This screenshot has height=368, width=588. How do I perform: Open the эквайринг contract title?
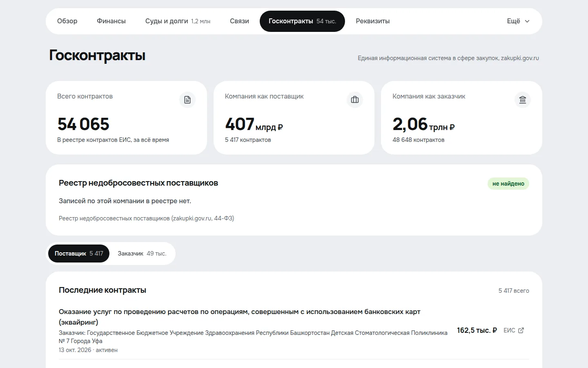(240, 317)
